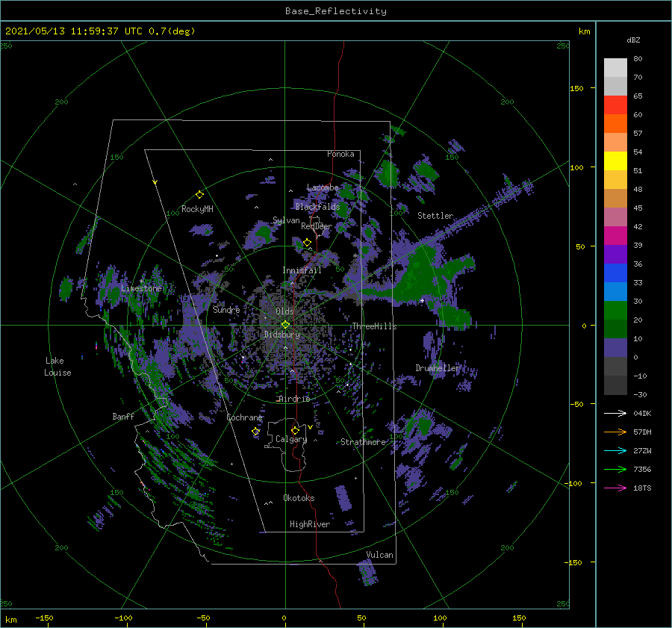
Task: Click the RedDeer city label
Action: click(x=317, y=226)
